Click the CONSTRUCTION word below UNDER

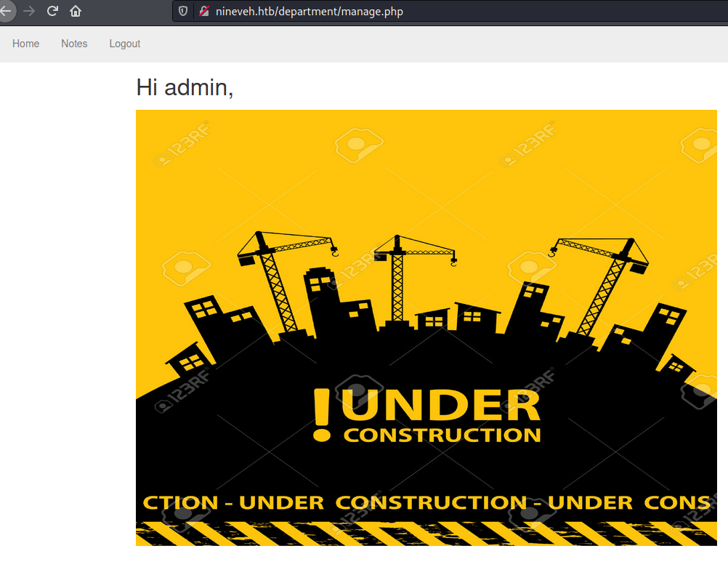point(442,435)
